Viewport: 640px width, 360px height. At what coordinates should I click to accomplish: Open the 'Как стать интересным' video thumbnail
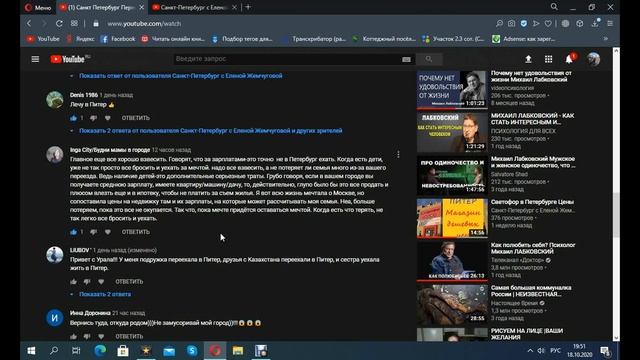452,133
